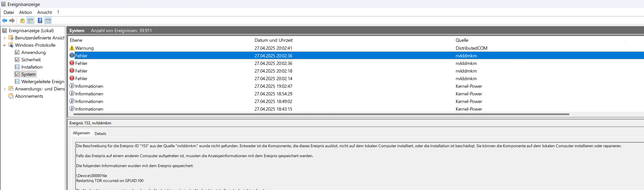Click the info icon at 18:49:02
This screenshot has width=644, height=190.
72,101
